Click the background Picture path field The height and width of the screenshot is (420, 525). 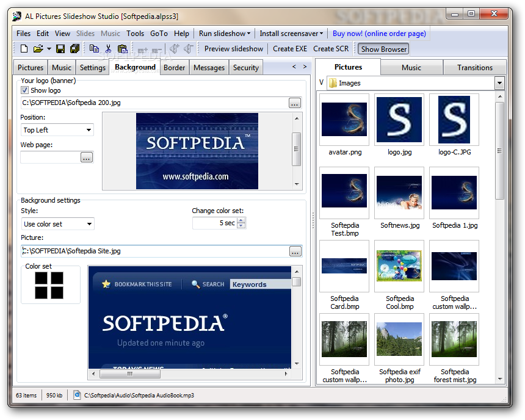pos(154,251)
